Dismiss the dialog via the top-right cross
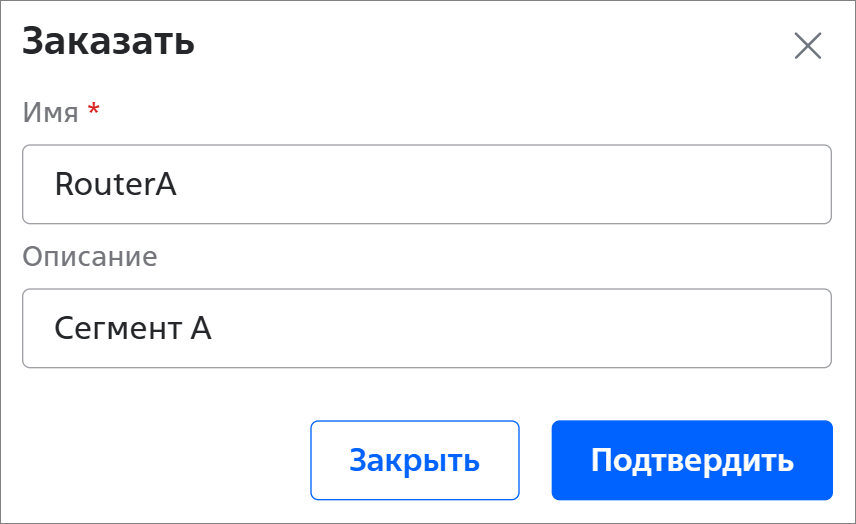The image size is (856, 524). tap(807, 46)
